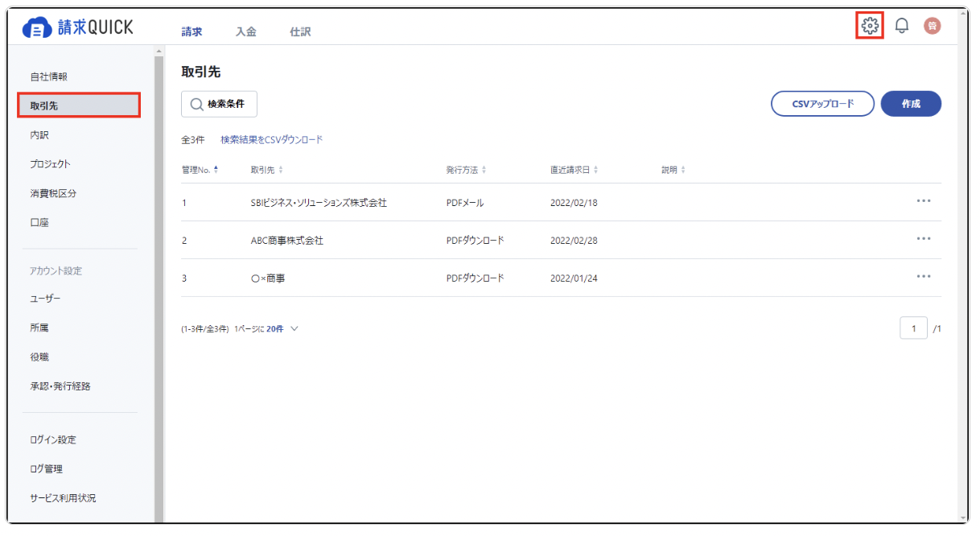Switch to the 仕訳 tab
980x536 pixels.
click(x=301, y=31)
